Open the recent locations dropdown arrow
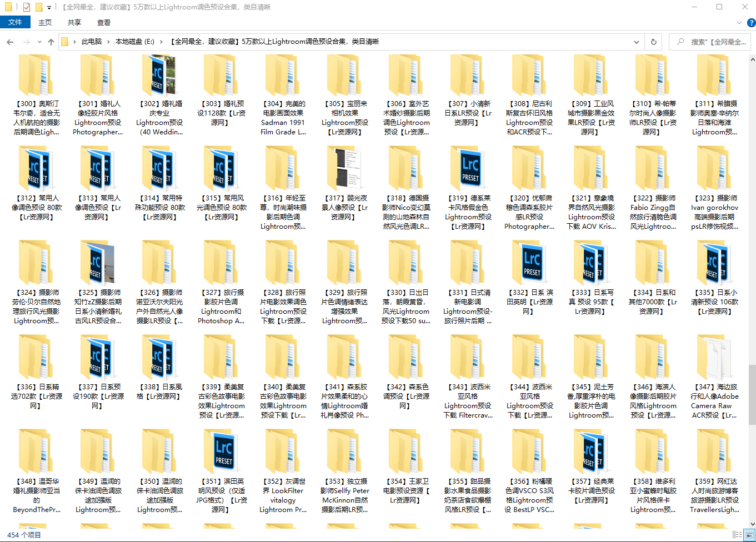Image resolution: width=756 pixels, height=542 pixels. tap(39, 42)
